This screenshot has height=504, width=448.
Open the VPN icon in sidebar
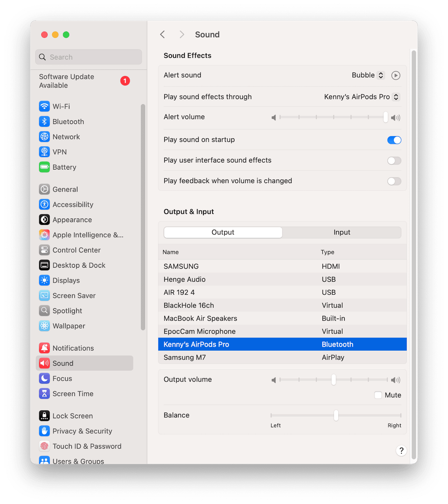44,152
